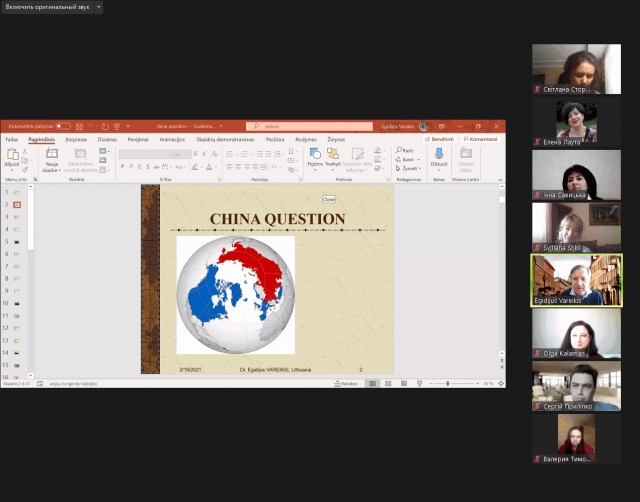This screenshot has width=640, height=502.
Task: Open the Figūros shapes gallery
Action: tap(315, 155)
